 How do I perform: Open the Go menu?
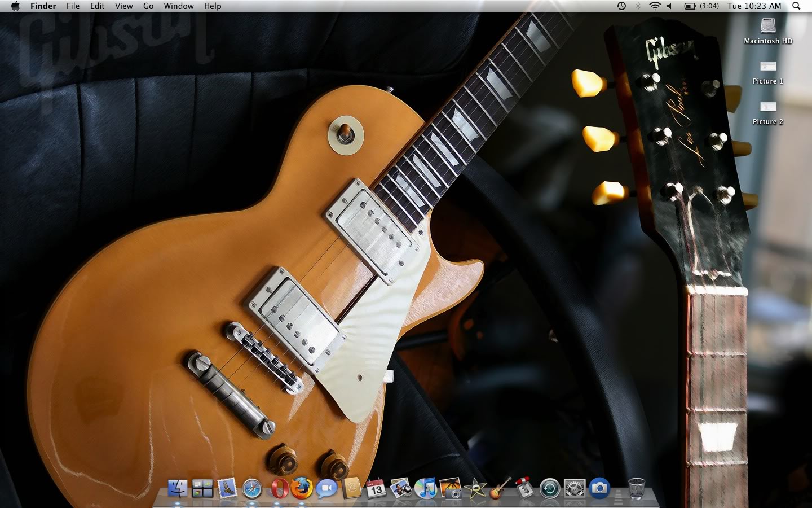point(148,6)
